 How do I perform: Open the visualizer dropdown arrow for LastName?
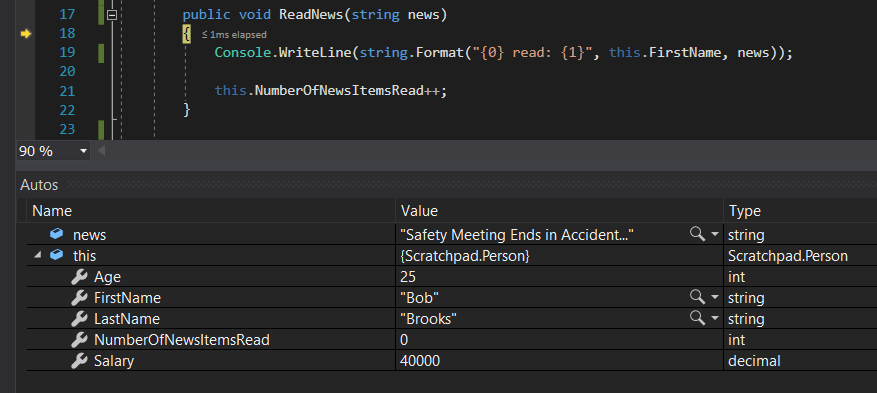(x=715, y=319)
